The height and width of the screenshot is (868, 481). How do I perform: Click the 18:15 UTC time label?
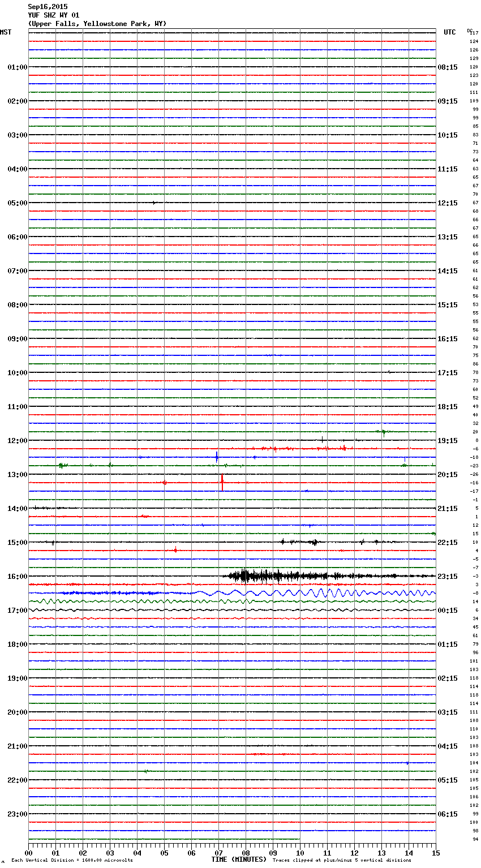[x=448, y=407]
